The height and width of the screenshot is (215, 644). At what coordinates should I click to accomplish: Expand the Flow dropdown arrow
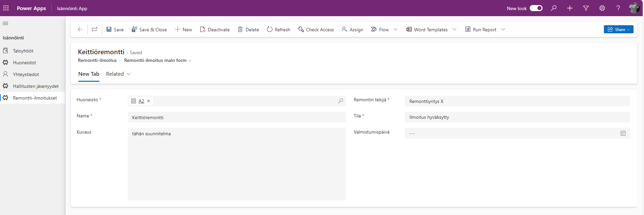click(396, 29)
